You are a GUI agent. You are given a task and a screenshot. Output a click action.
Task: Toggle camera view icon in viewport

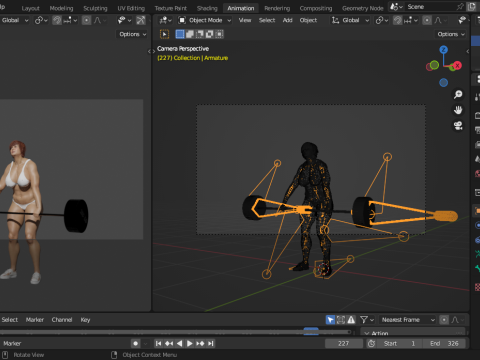458,126
